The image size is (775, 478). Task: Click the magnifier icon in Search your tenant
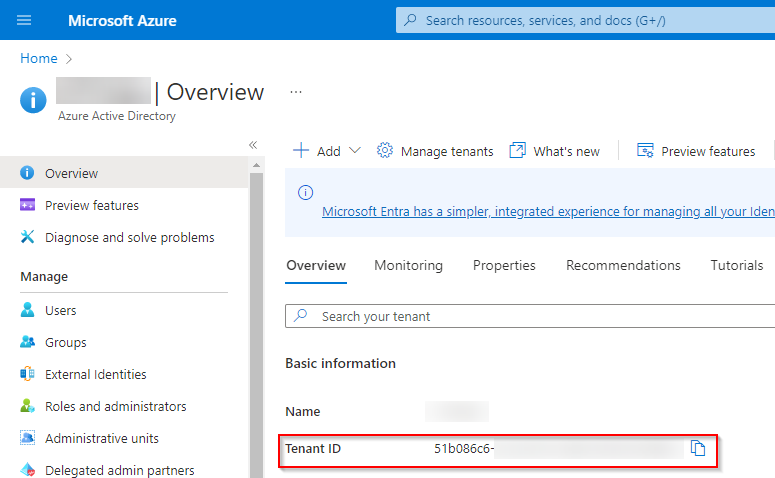click(x=301, y=315)
